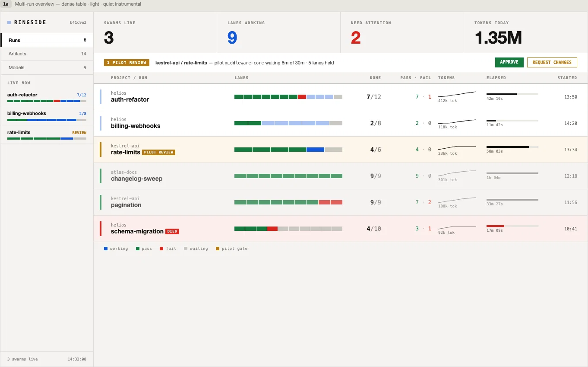The width and height of the screenshot is (588, 367).
Task: Click the 'PROJECT / RUN' column header
Action: coord(129,78)
